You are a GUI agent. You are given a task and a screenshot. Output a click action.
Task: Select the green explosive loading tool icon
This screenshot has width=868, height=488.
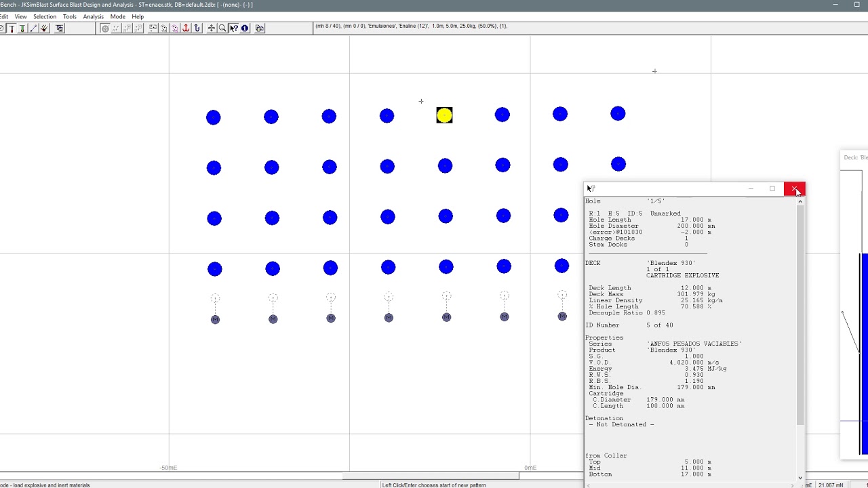[x=22, y=28]
